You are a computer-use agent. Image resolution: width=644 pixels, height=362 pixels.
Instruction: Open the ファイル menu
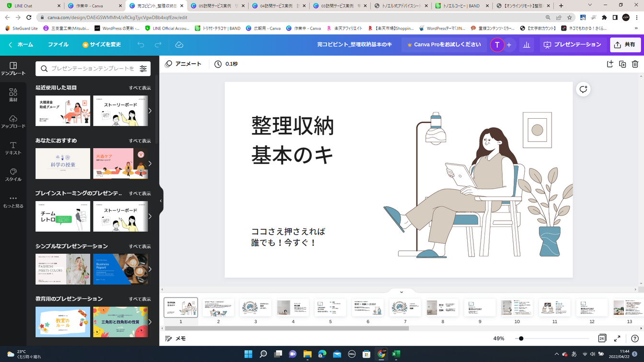click(58, 45)
